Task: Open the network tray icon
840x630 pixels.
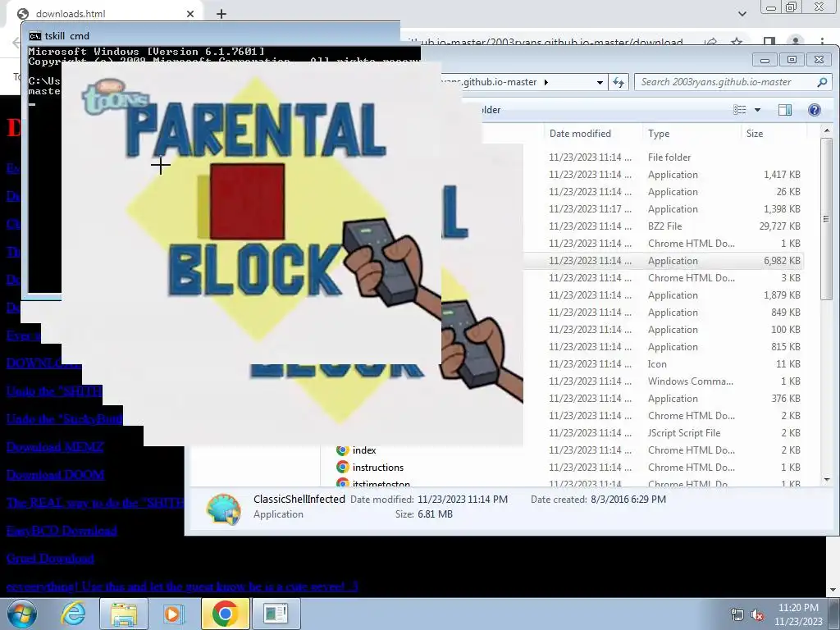Action: point(737,615)
